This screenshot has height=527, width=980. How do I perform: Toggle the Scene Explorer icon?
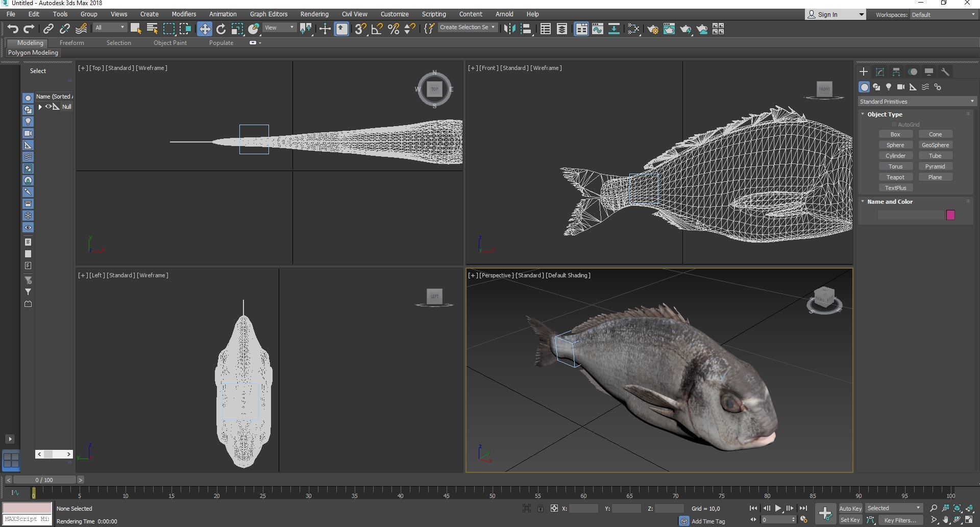coord(546,29)
